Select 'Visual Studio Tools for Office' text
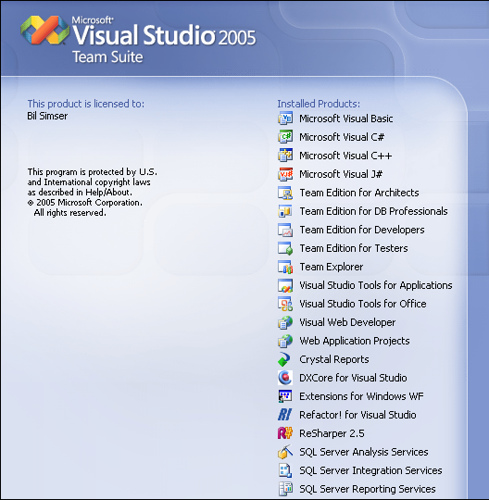Viewport: 489px width, 500px height. 363,304
